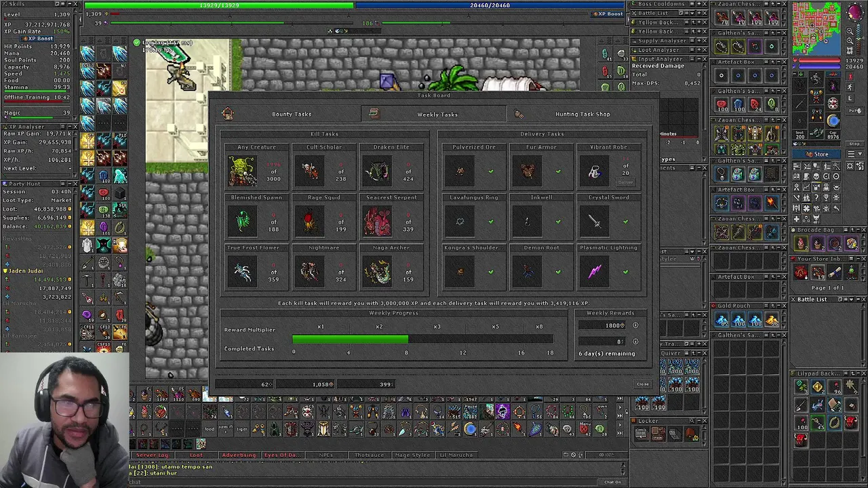The height and width of the screenshot is (488, 868).
Task: Switch chat to the Advertising tab
Action: pyautogui.click(x=239, y=455)
